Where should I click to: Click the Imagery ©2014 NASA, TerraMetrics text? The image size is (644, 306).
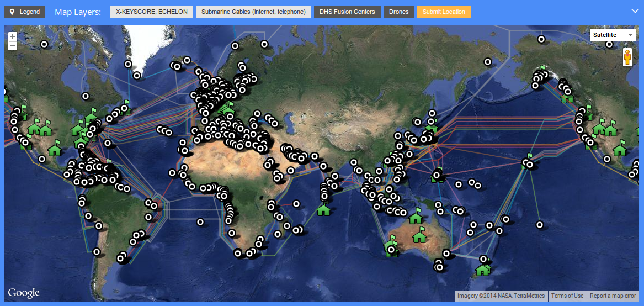click(x=501, y=296)
